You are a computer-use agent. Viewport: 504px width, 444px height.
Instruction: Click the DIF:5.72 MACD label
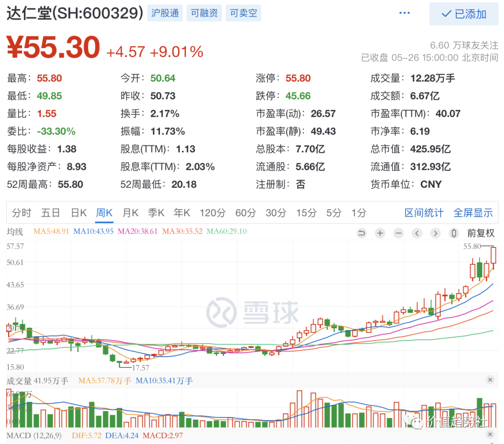tap(86, 435)
